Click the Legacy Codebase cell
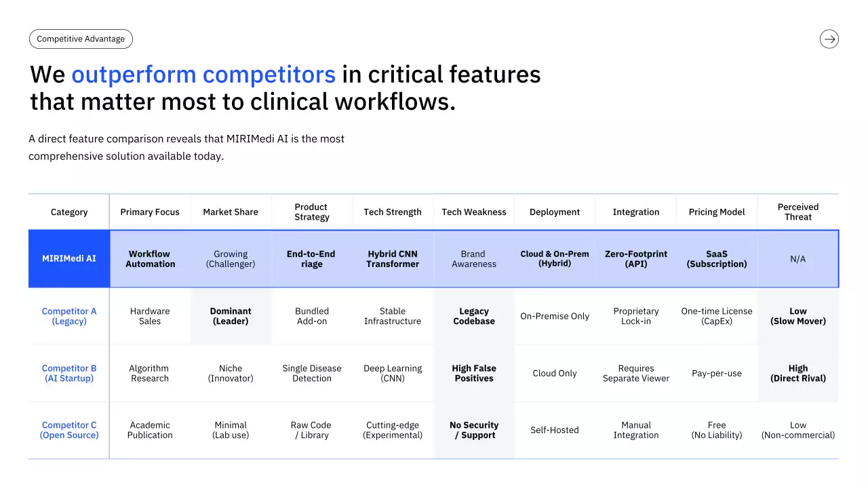Viewport: 868px width, 488px height. click(x=474, y=317)
